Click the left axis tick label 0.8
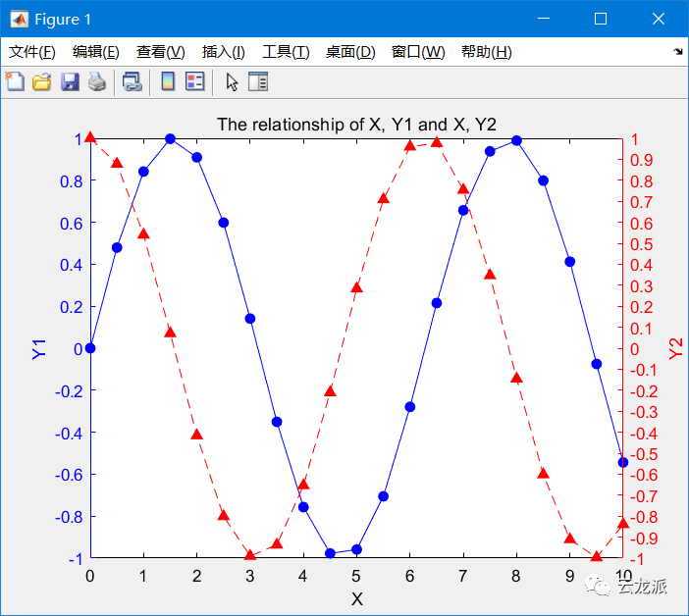The image size is (689, 616). point(72,181)
